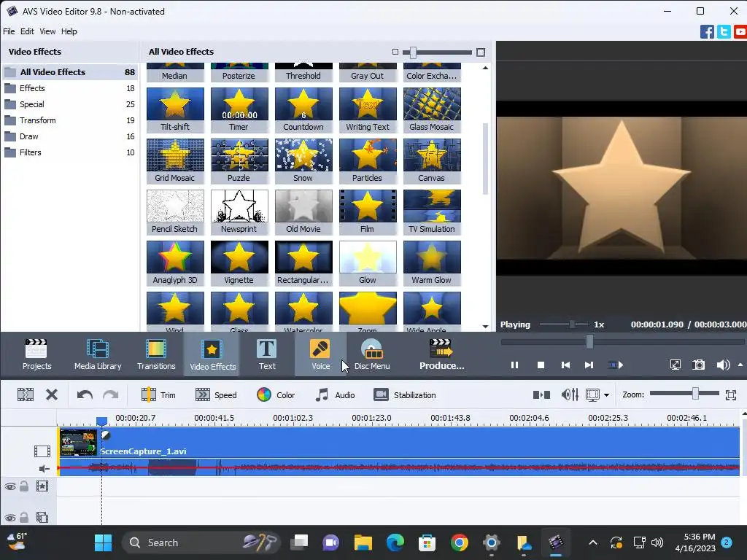Select the Draw folder
Viewport: 747px width, 560px height.
coord(69,136)
